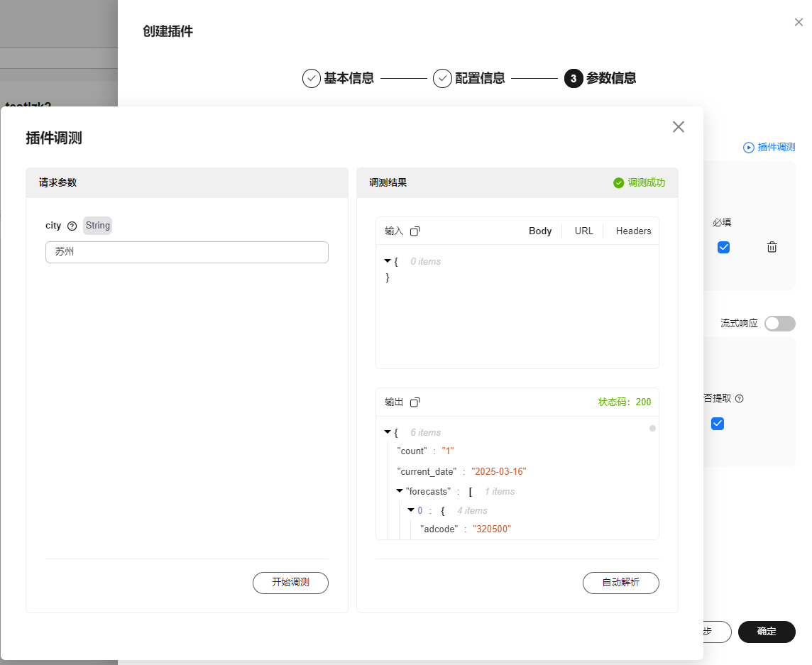Image resolution: width=812 pixels, height=665 pixels.
Task: Copy the output (输出) content
Action: coord(415,402)
